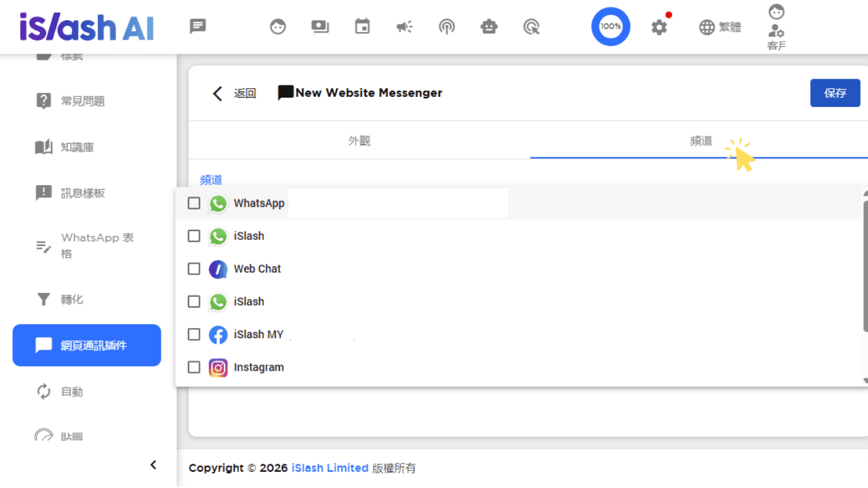868x488 pixels.
Task: Click the 轉化 funnel icon
Action: (x=43, y=299)
